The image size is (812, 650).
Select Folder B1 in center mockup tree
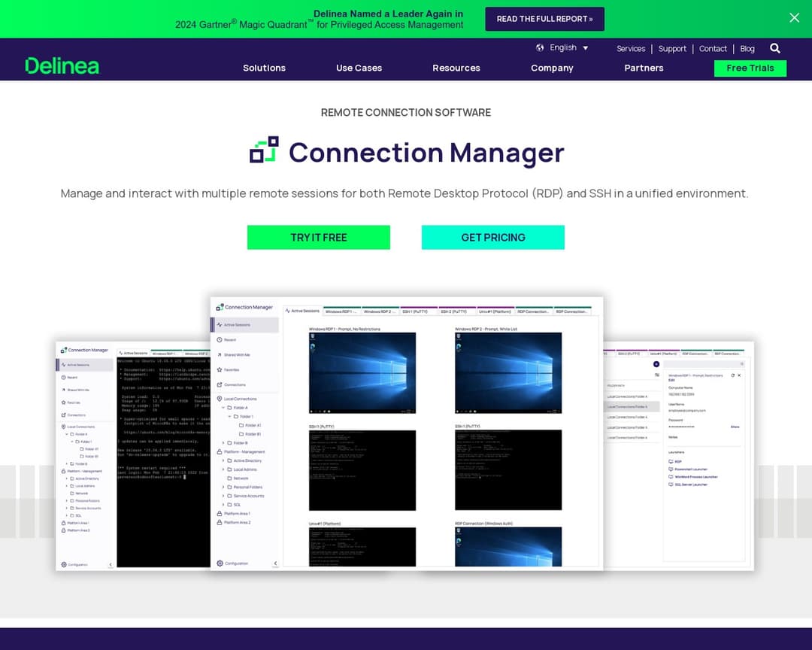(250, 434)
